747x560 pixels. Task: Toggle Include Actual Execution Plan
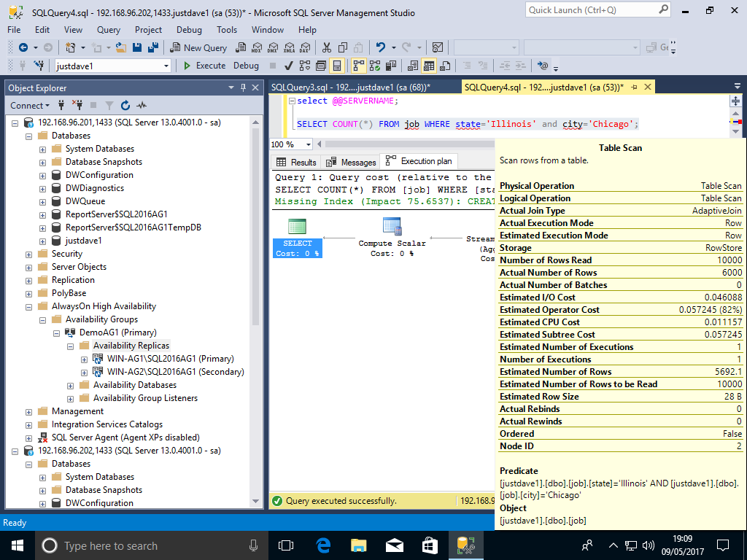click(x=359, y=66)
